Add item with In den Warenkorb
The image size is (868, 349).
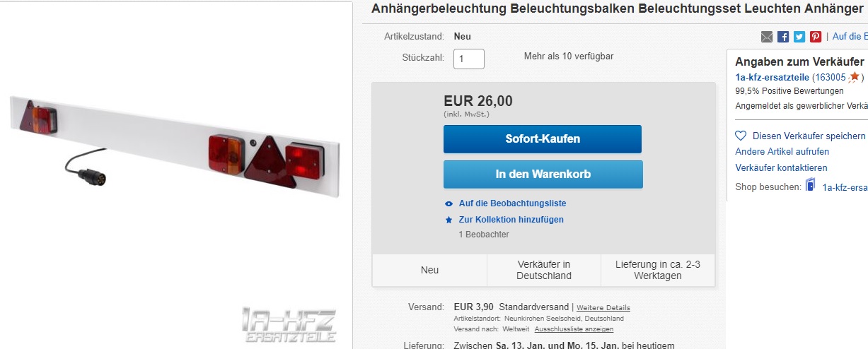[x=543, y=174]
